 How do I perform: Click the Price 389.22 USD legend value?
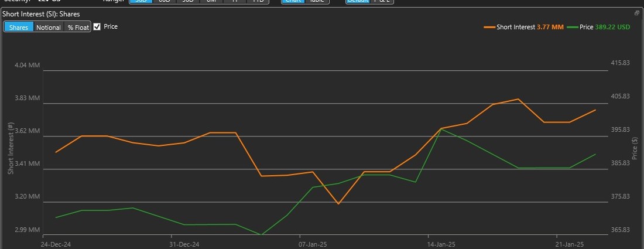[612, 27]
